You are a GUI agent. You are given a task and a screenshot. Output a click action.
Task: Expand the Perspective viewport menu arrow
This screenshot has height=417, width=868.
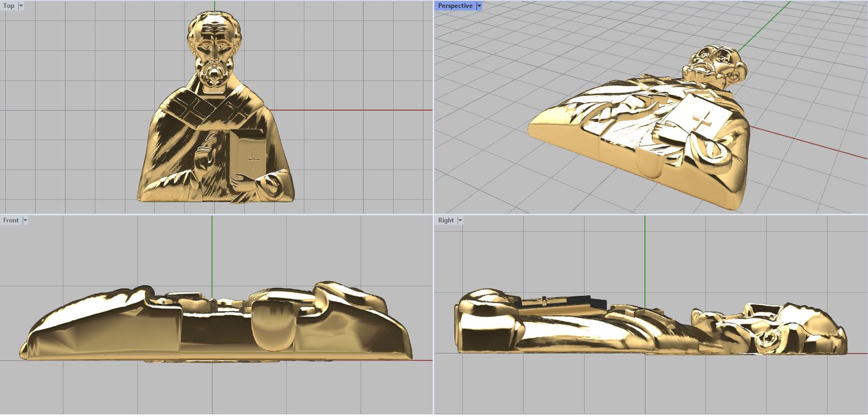[x=479, y=6]
